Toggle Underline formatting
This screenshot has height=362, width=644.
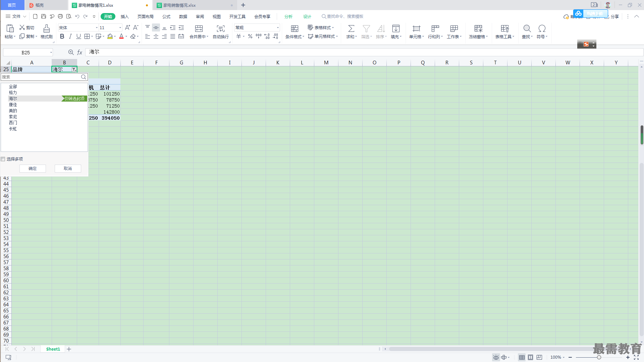78,37
